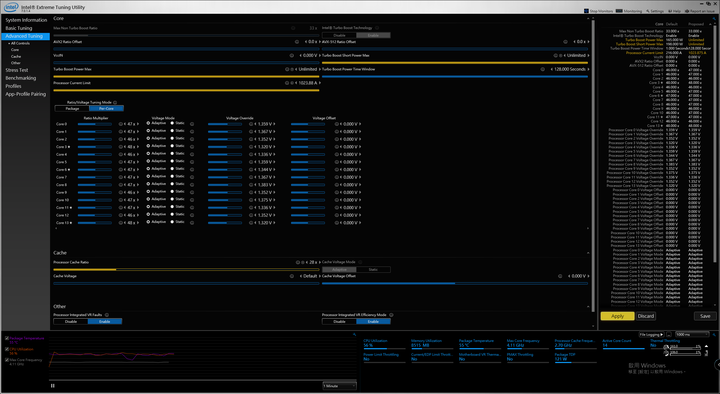Disable Intel Turbo Boost Technology
The height and width of the screenshot is (394, 720).
point(339,35)
